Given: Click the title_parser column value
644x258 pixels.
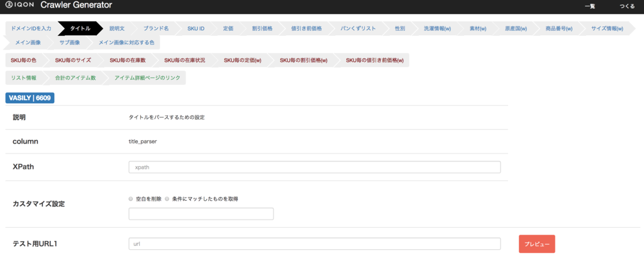Looking at the screenshot, I should click(143, 142).
